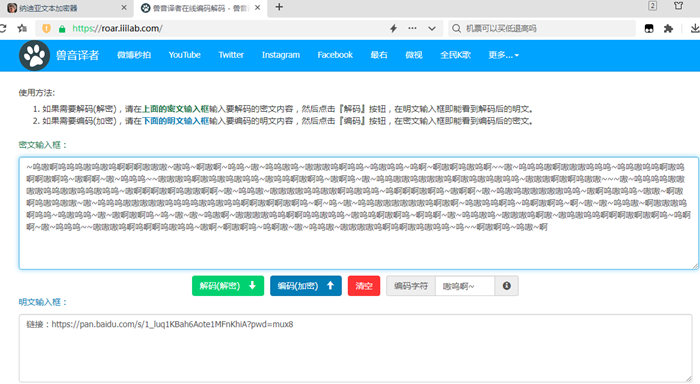
Task: Click the 明文输入框： label
Action: pos(43,302)
